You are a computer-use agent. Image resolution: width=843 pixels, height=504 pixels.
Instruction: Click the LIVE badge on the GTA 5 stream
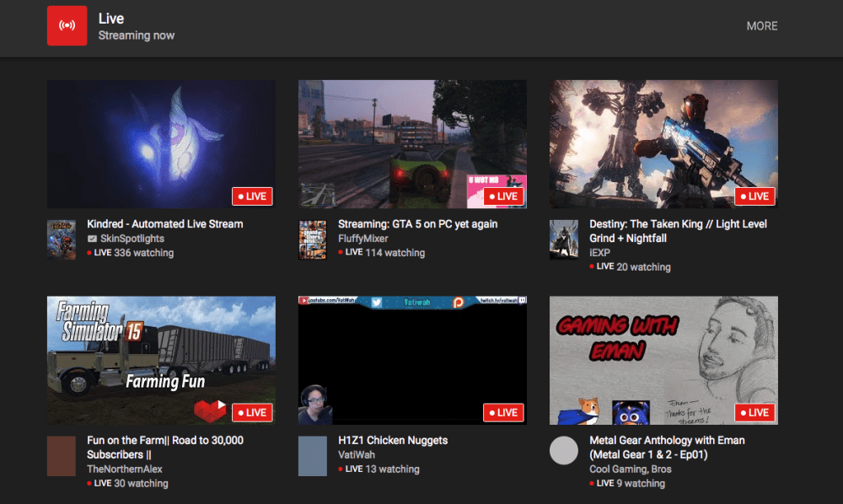pos(503,196)
